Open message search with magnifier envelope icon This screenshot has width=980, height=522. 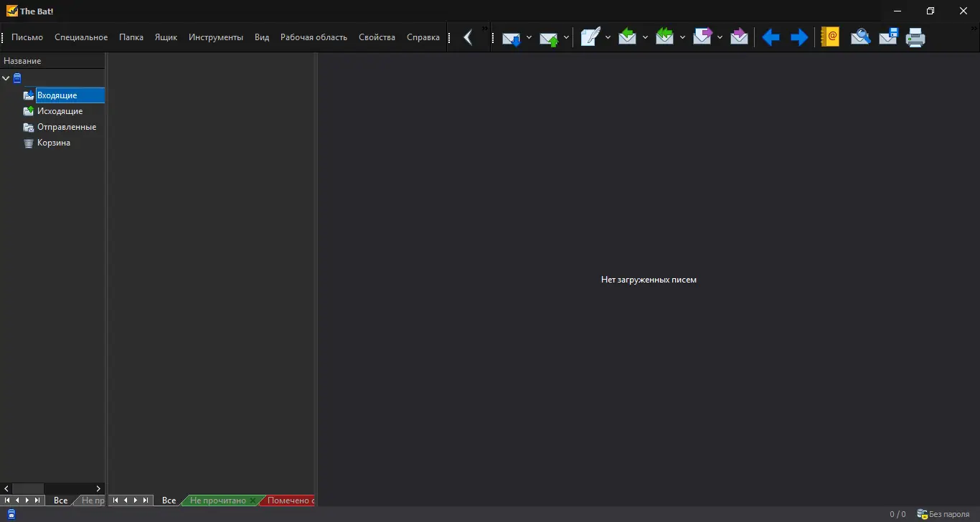(860, 37)
